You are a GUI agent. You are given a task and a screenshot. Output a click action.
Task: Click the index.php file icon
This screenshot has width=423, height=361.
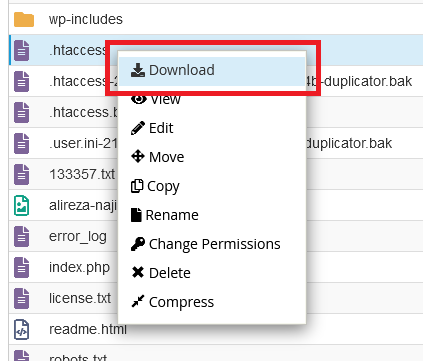(22, 267)
